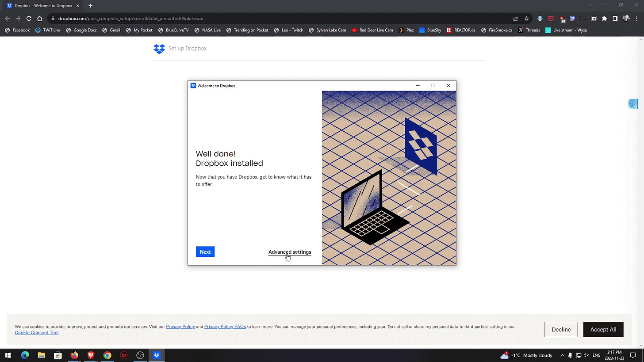Open the My Pocket bookmark
This screenshot has height=362, width=644.
139,30
